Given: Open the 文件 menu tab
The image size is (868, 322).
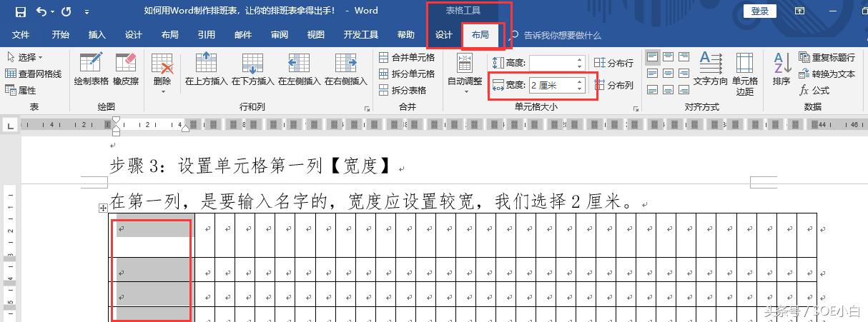Looking at the screenshot, I should click(21, 35).
